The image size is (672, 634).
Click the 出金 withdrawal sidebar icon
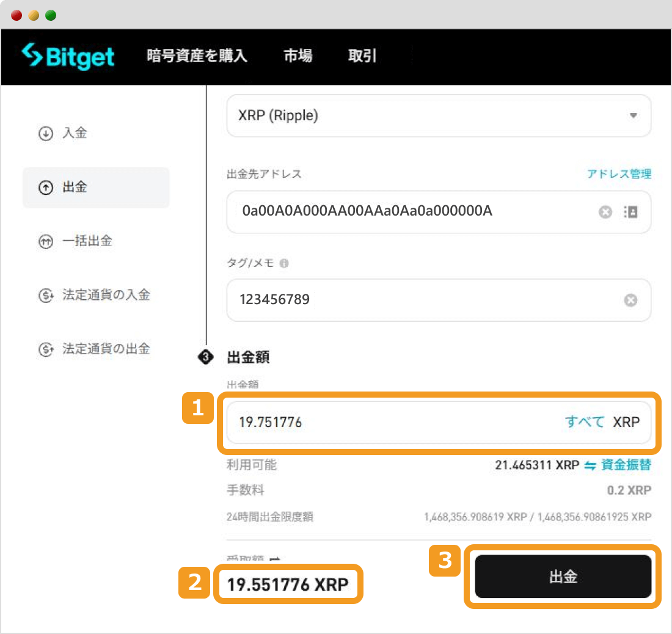pyautogui.click(x=46, y=187)
